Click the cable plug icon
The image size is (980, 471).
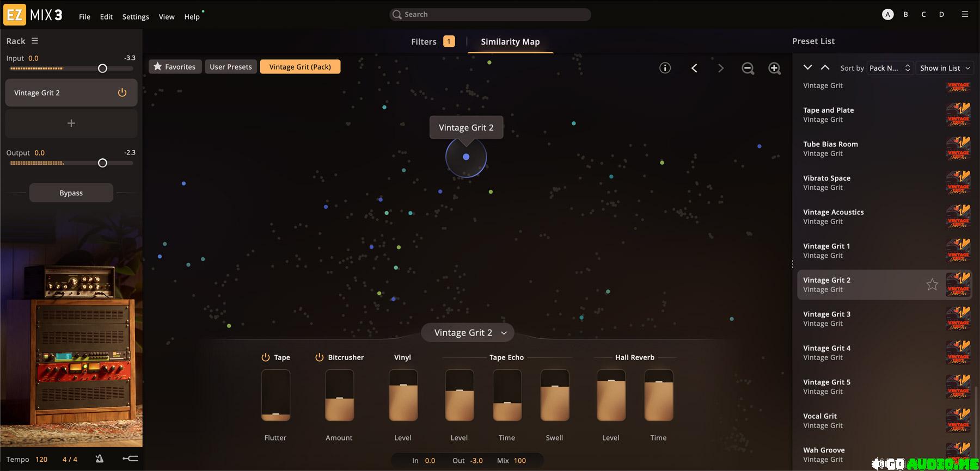point(130,459)
